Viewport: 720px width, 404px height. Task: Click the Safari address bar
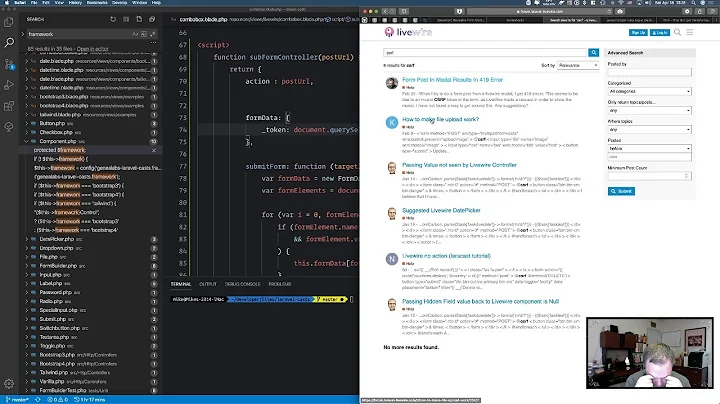tap(540, 11)
